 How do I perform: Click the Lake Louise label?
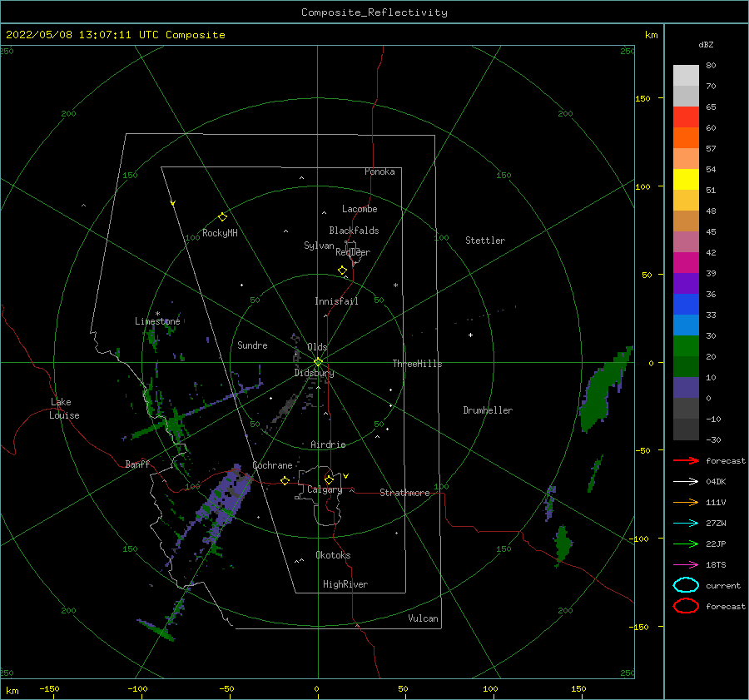64,409
